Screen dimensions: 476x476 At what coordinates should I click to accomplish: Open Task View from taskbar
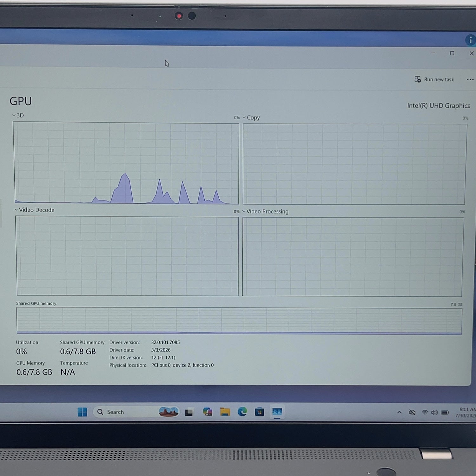[189, 412]
